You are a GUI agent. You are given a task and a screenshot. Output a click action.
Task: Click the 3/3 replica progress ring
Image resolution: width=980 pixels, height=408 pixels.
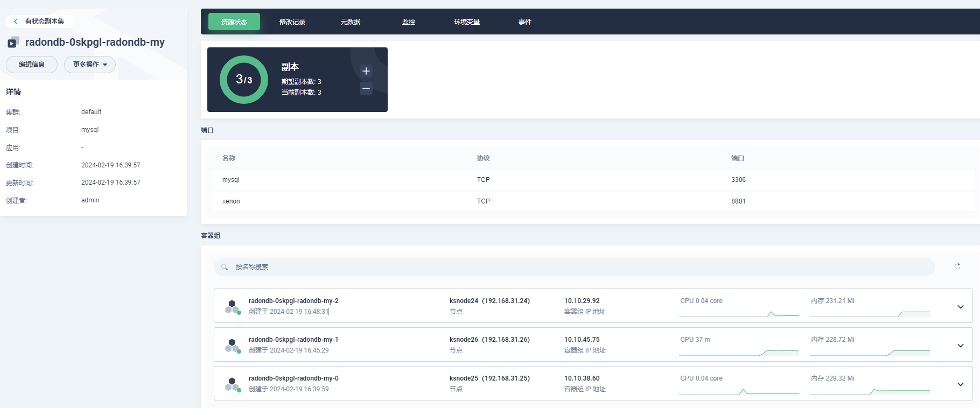tap(244, 80)
